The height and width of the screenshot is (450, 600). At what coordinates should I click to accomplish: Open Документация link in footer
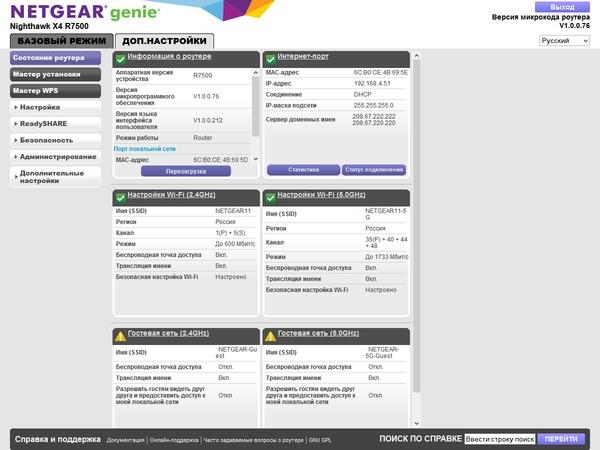pyautogui.click(x=126, y=440)
